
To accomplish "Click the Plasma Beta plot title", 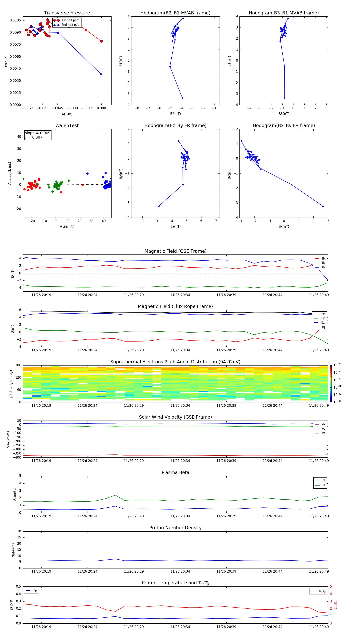I will pyautogui.click(x=175, y=472).
